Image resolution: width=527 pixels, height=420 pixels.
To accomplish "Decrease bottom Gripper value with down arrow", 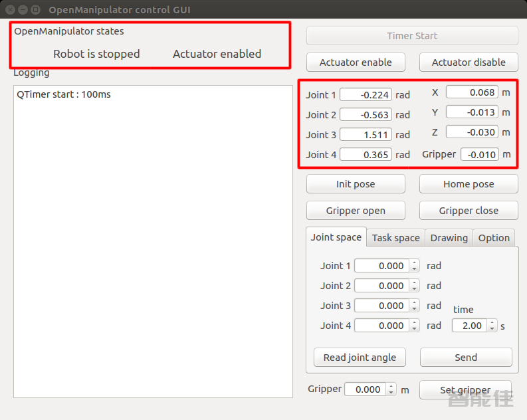I will coord(391,393).
